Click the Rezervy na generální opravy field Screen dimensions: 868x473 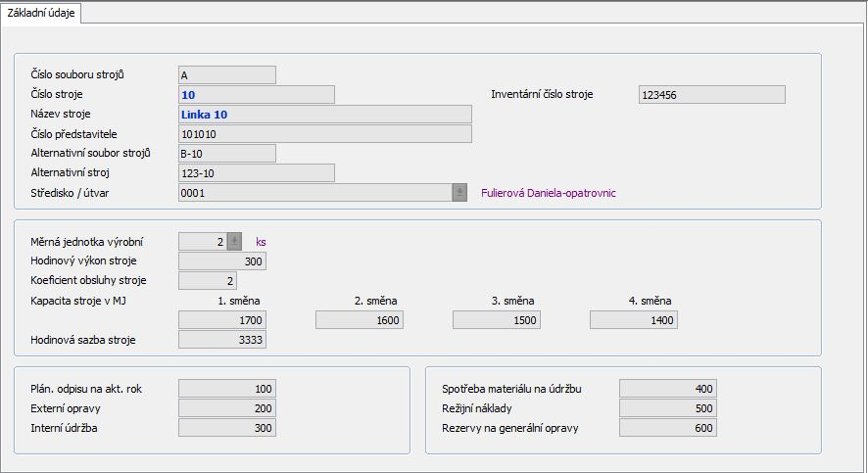[x=668, y=428]
